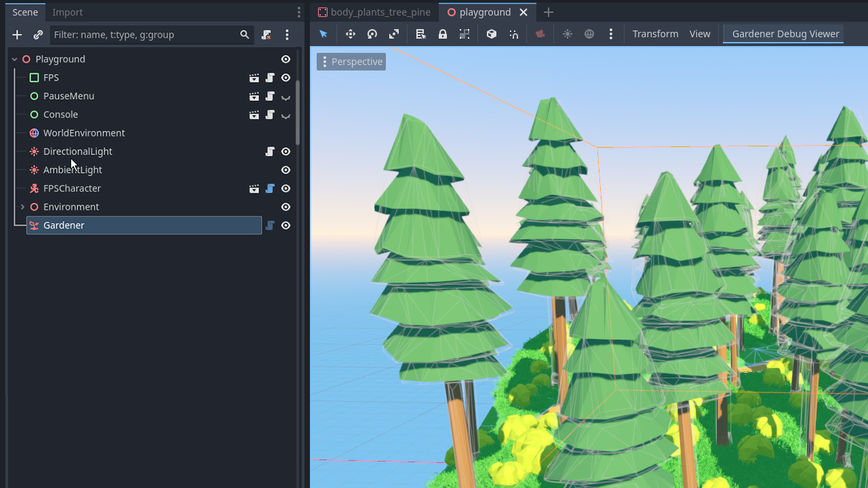Hide the Playground root node
The image size is (868, 488).
coord(285,59)
